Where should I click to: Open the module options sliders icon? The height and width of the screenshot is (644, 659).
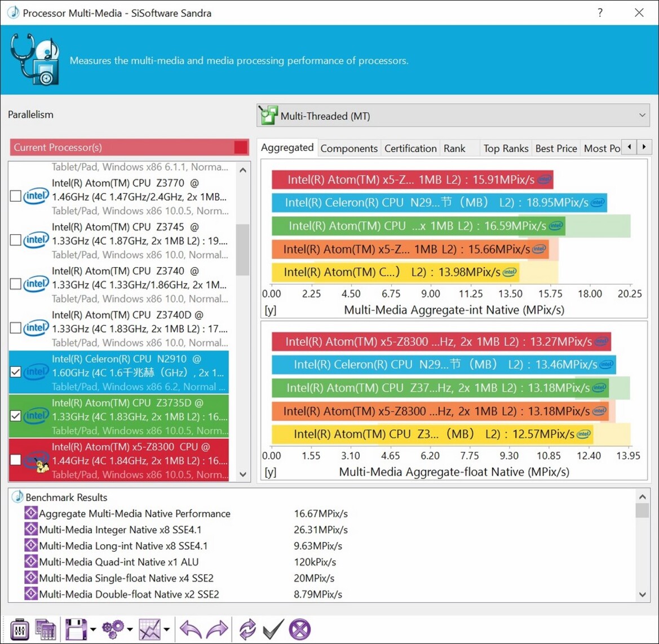(19, 629)
